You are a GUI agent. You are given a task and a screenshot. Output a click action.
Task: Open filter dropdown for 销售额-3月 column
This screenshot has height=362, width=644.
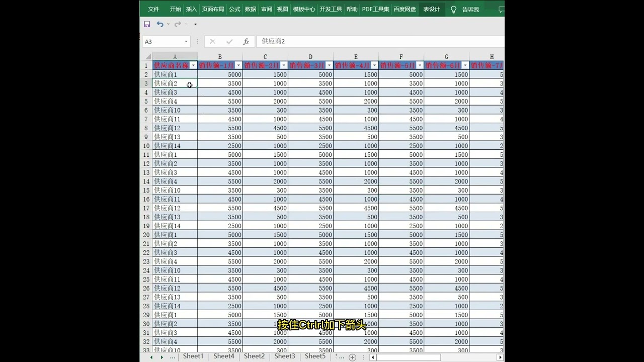click(x=329, y=65)
